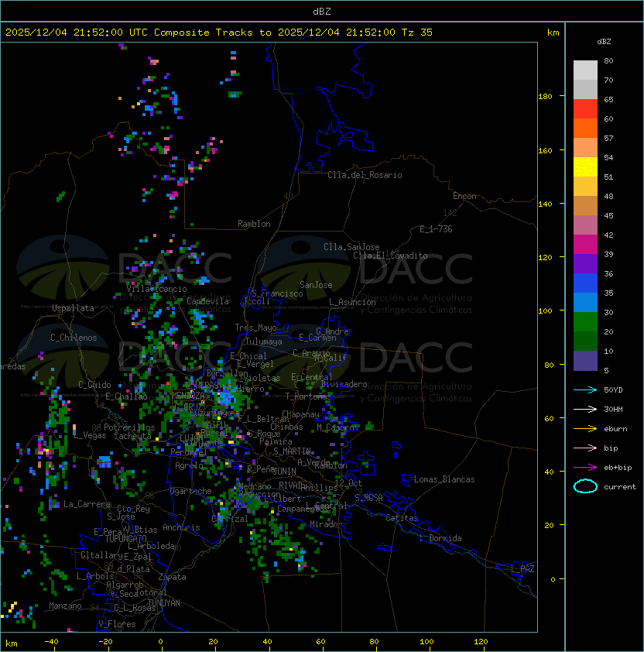Select the 'Lomas_Blancas' label
Screen dimensions: 644x652
(444, 479)
